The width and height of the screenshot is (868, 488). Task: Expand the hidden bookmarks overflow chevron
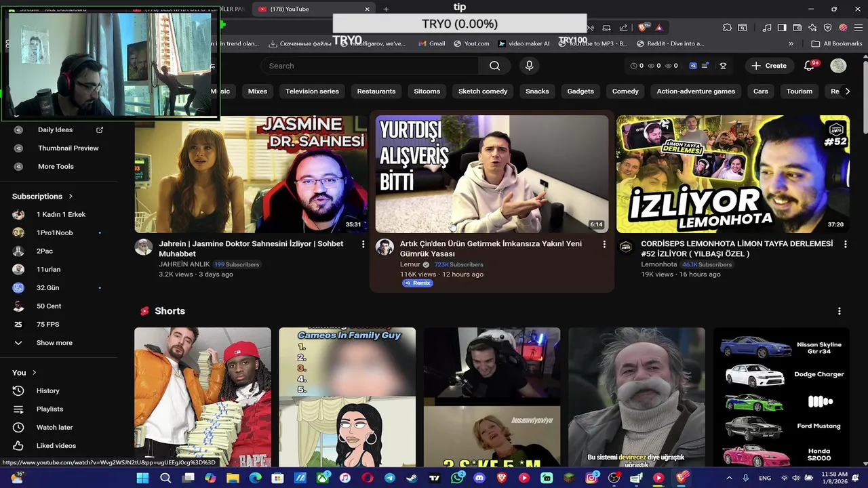pos(791,43)
